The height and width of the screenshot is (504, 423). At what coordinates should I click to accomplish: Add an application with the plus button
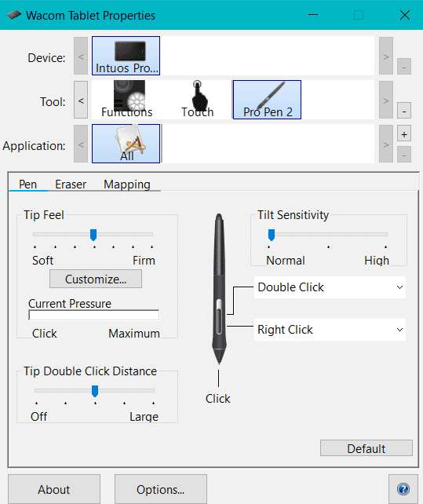point(404,134)
